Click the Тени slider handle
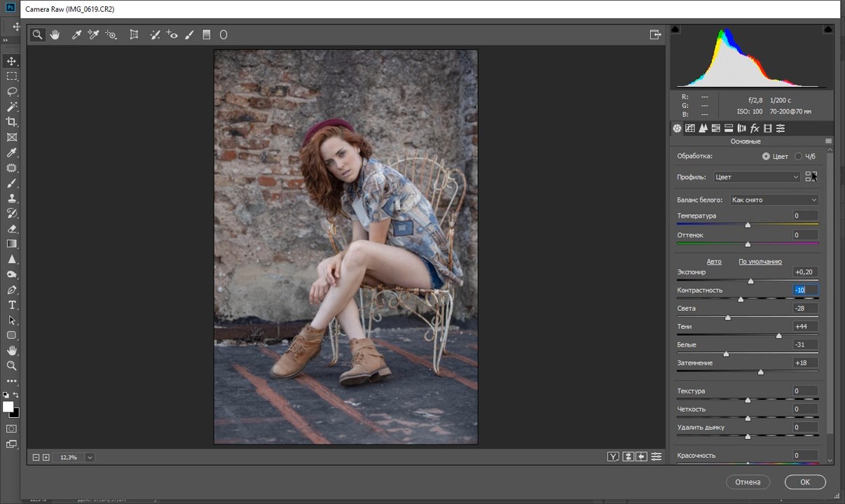 (x=778, y=336)
